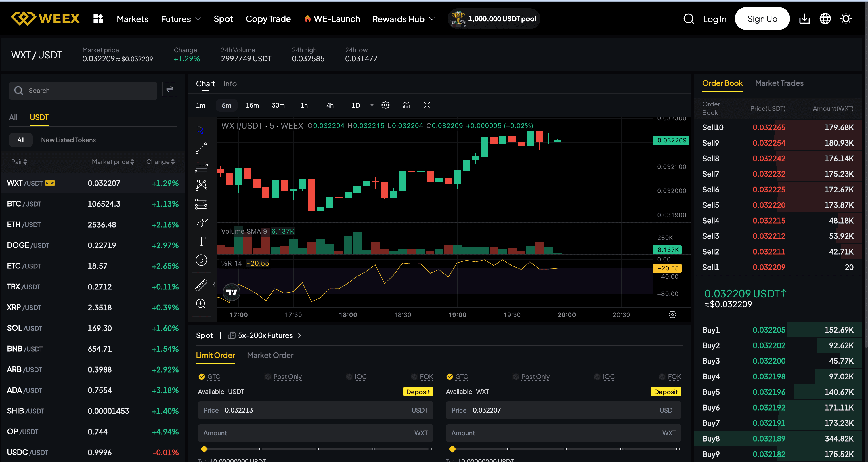This screenshot has height=462, width=868.
Task: Click Deposit next to Available_USDT
Action: 418,392
